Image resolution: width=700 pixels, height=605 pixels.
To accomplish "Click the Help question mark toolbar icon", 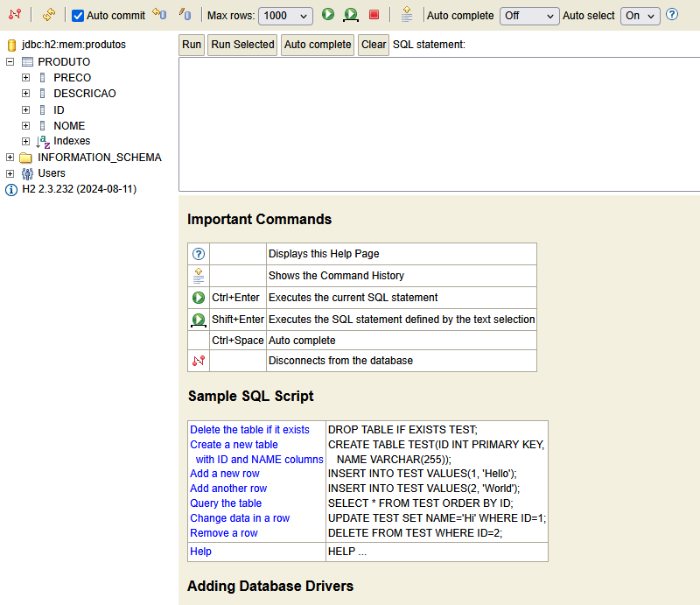I will click(672, 15).
